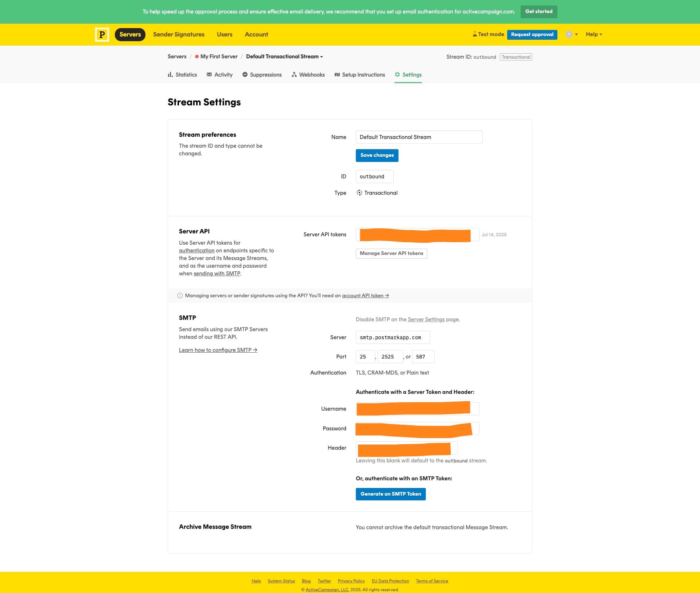
Task: Click the user avatar icon
Action: click(x=569, y=34)
